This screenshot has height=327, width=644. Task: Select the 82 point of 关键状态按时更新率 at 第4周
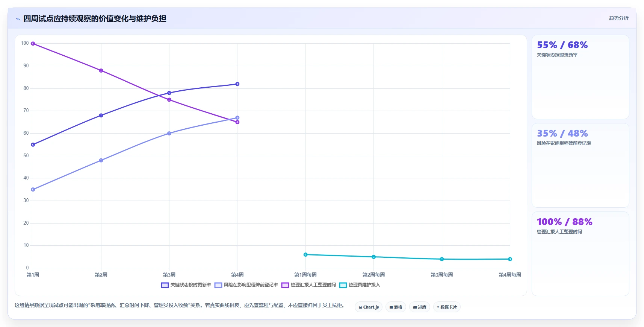pyautogui.click(x=237, y=84)
